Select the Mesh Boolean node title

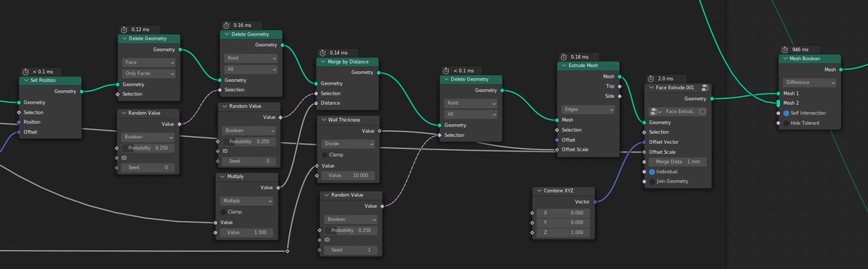coord(804,59)
